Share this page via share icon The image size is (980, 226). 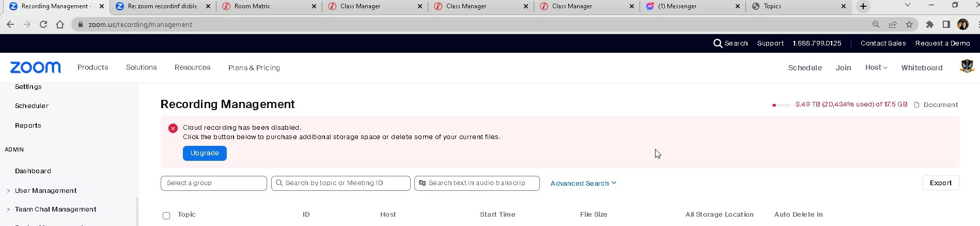(893, 24)
